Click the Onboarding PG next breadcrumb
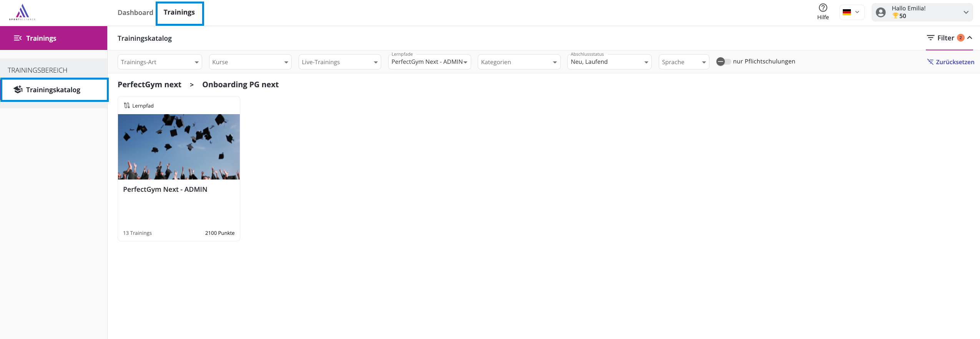The image size is (980, 339). 240,85
